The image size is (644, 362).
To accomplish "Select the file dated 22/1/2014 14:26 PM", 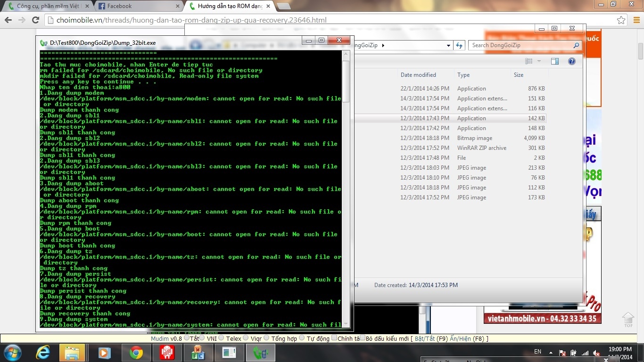I will tap(450, 89).
